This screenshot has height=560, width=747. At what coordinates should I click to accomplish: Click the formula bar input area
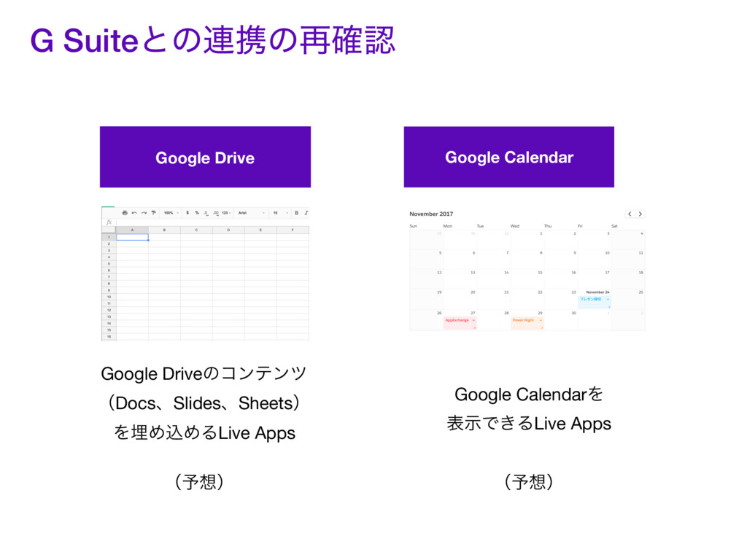point(212,222)
